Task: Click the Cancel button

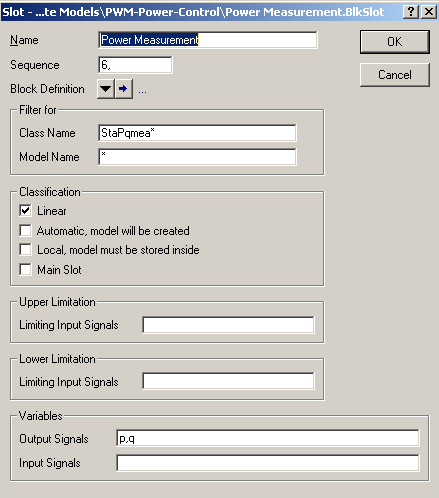Action: point(395,75)
